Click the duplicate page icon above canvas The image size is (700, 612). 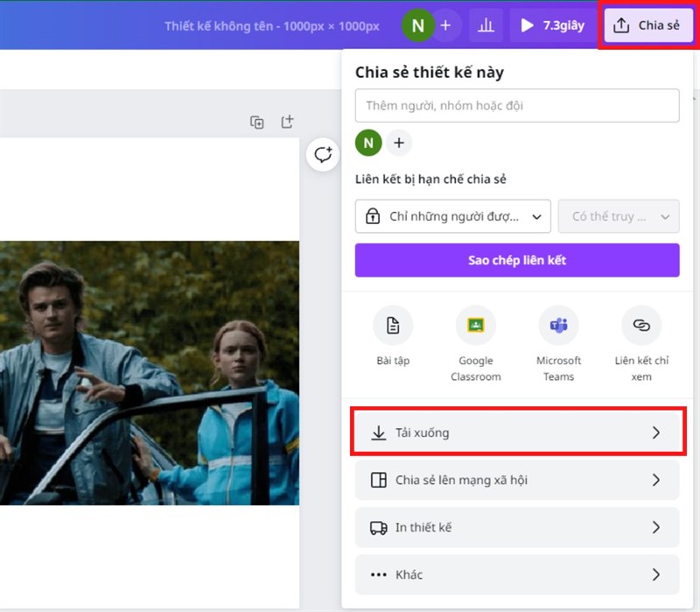click(256, 123)
